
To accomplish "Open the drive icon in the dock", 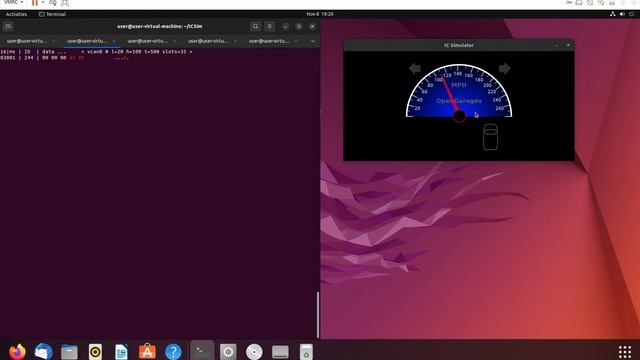I will pos(280,351).
